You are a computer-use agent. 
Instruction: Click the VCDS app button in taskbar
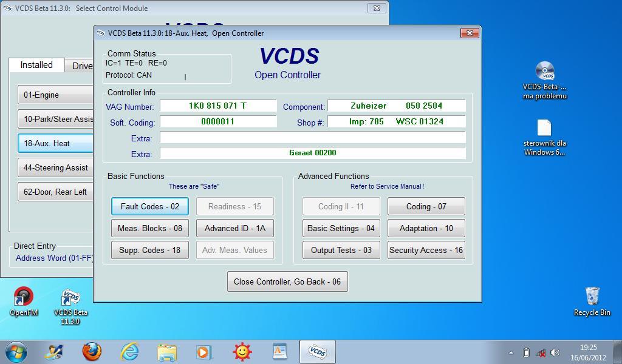coord(317,352)
